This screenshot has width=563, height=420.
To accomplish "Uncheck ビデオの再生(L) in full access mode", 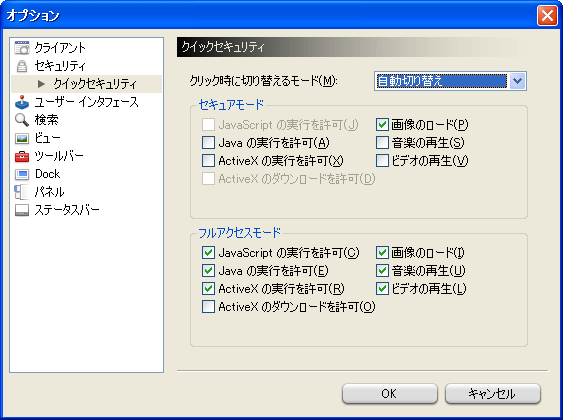I will [x=382, y=289].
